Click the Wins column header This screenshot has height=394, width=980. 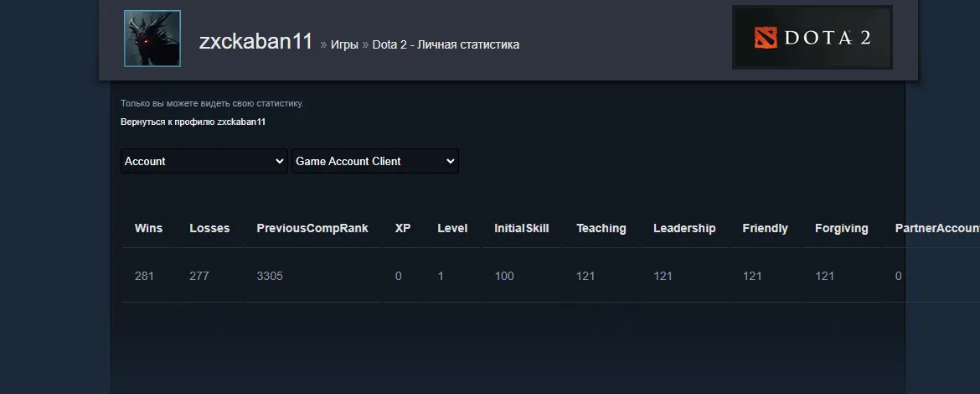click(149, 228)
